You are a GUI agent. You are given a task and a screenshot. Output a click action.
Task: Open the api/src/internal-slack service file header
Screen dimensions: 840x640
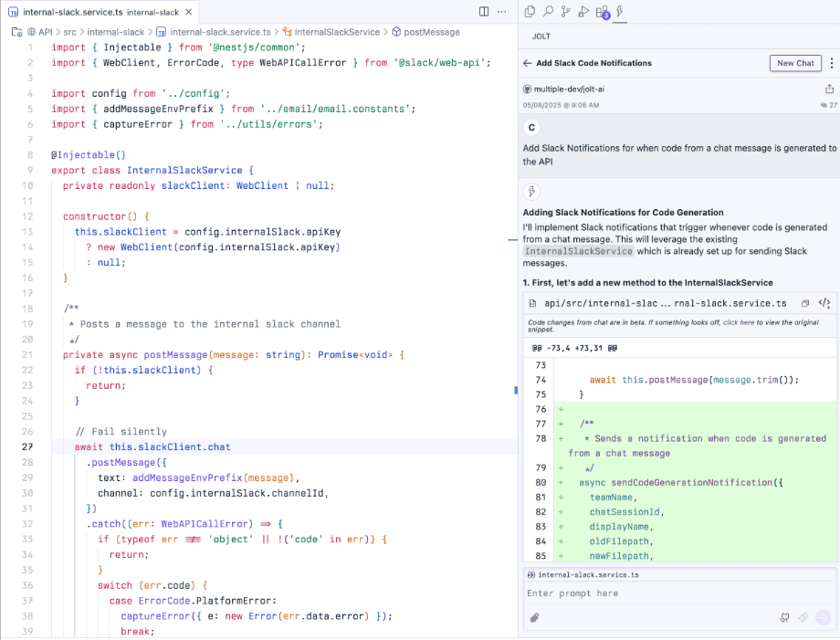click(x=666, y=304)
